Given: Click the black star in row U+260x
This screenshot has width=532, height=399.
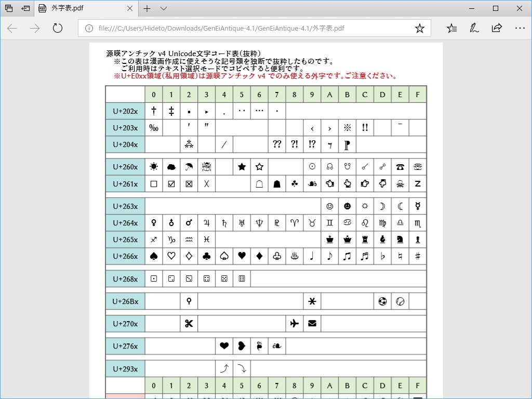Looking at the screenshot, I should (x=242, y=167).
